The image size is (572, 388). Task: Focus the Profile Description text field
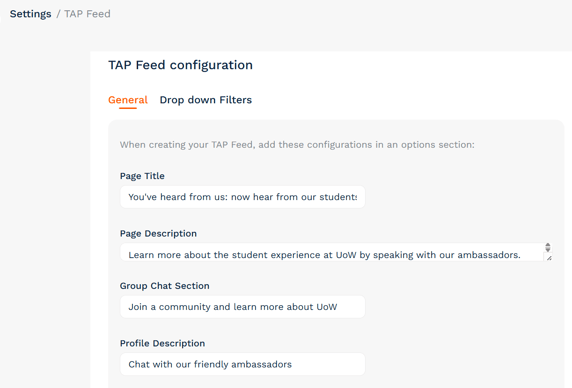243,364
